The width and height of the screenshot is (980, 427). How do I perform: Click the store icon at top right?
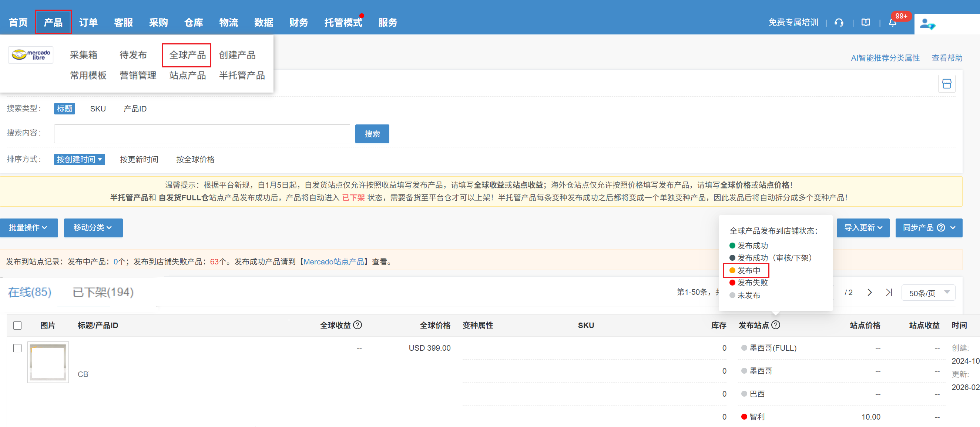[x=947, y=84]
